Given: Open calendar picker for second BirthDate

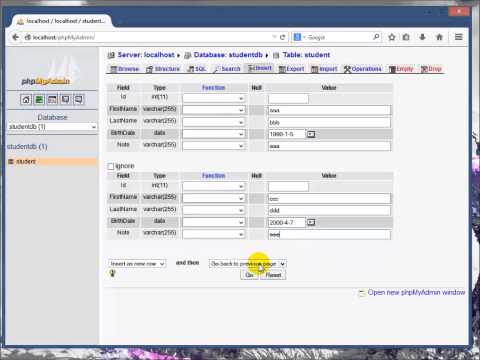Looking at the screenshot, I should (311, 222).
